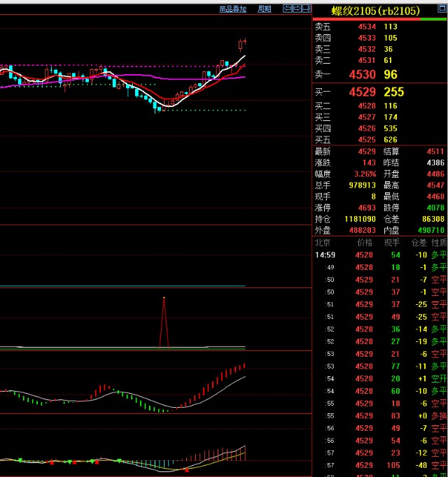The width and height of the screenshot is (448, 477).
Task: Click the panel layout icon beside the arrows
Action: click(x=307, y=9)
